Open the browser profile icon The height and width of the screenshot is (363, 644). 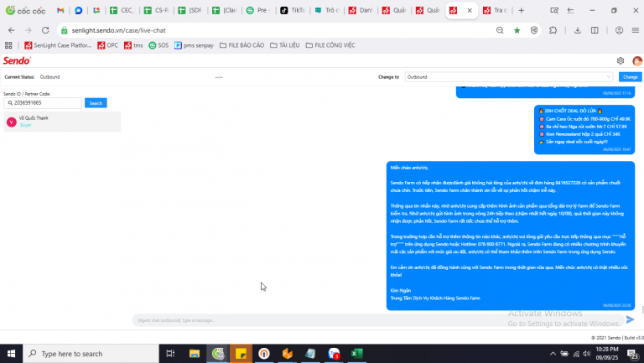pyautogui.click(x=619, y=30)
